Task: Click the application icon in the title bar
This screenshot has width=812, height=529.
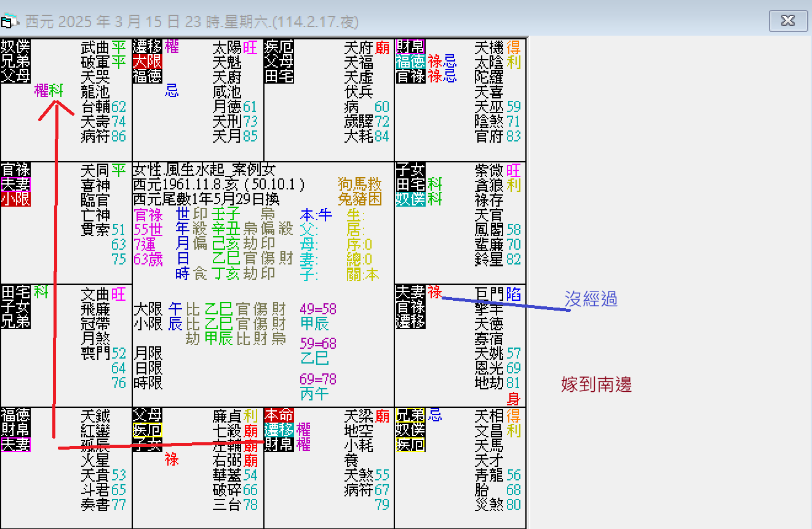Action: (8, 20)
